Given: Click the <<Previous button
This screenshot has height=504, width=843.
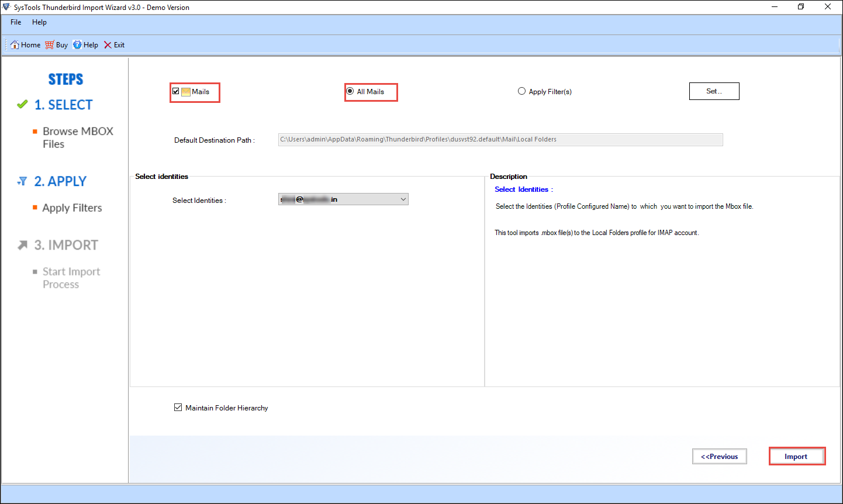Looking at the screenshot, I should click(720, 457).
